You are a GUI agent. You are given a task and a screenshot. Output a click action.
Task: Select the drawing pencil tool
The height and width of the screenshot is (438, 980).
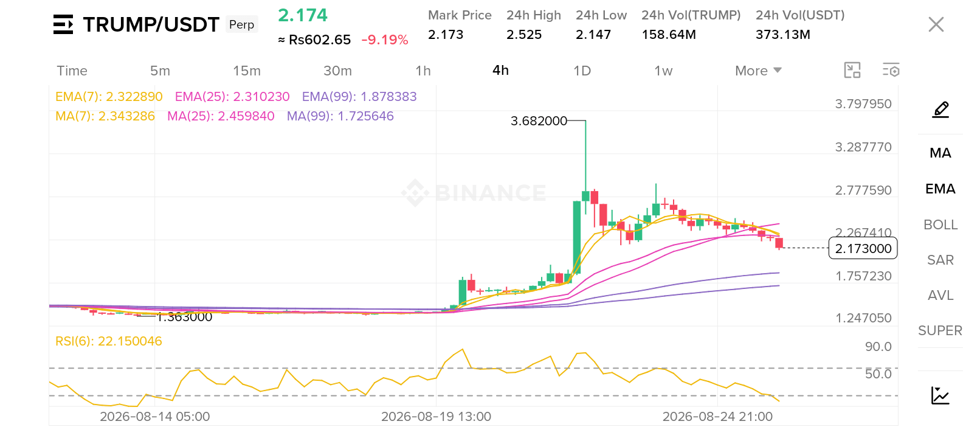pos(940,109)
